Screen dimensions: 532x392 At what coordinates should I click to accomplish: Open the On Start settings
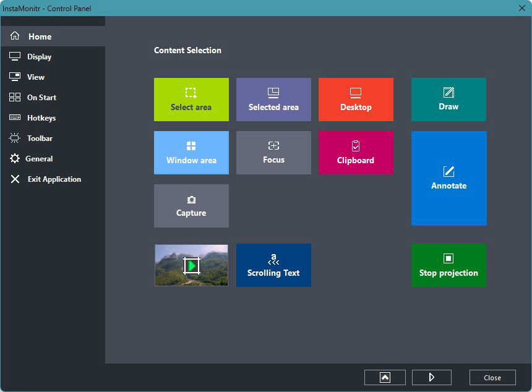pyautogui.click(x=53, y=97)
